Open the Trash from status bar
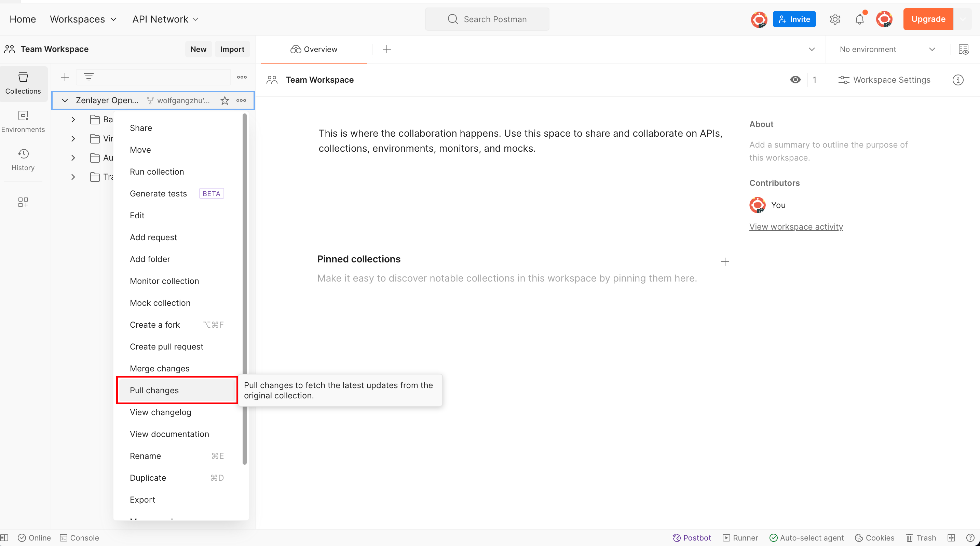The image size is (980, 546). click(x=921, y=538)
